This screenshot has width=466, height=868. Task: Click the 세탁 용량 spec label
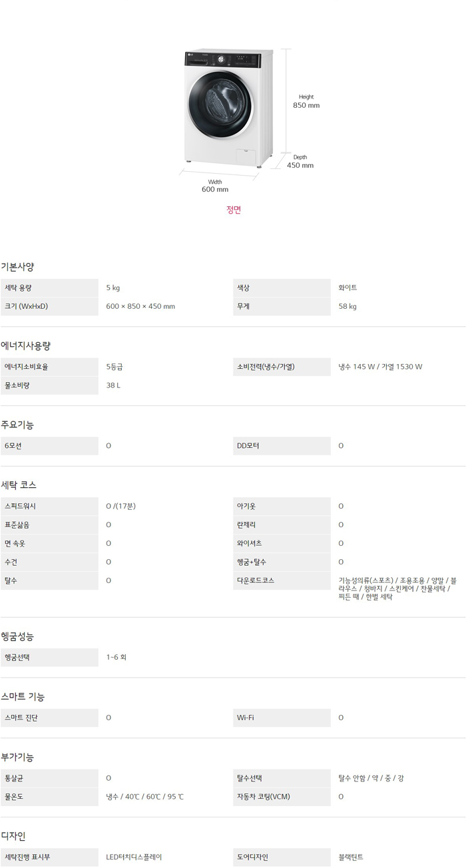(x=18, y=288)
